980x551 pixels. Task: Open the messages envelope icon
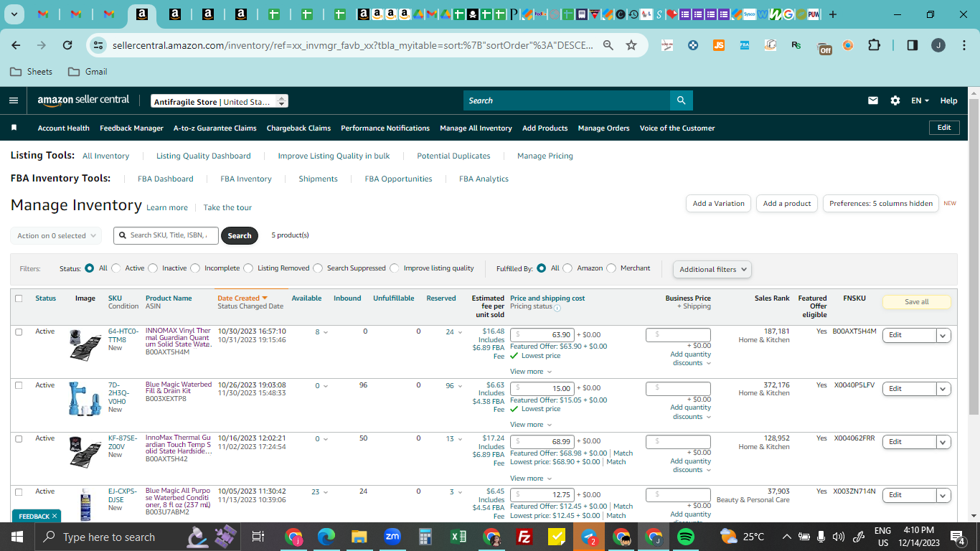point(873,100)
